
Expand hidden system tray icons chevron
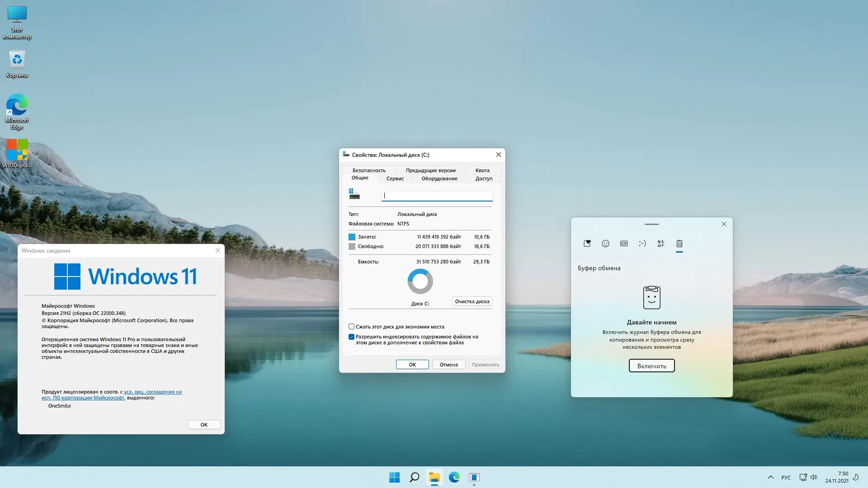(x=770, y=477)
